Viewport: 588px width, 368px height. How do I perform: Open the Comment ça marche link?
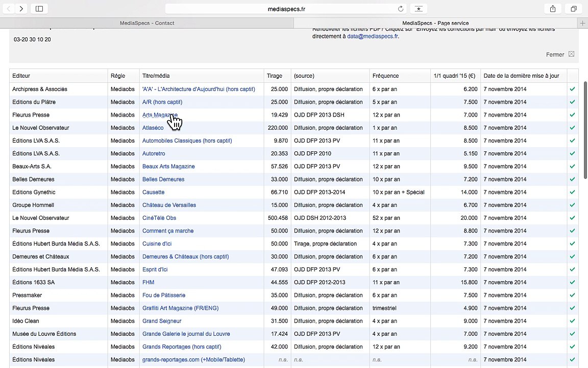coord(168,231)
